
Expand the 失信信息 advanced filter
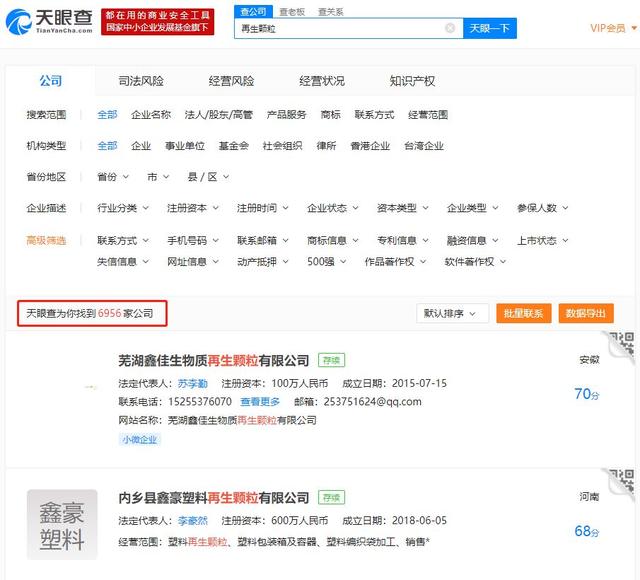tap(123, 262)
